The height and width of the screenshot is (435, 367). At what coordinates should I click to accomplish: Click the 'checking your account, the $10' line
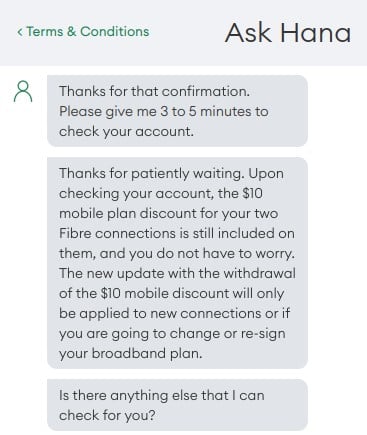pos(161,193)
